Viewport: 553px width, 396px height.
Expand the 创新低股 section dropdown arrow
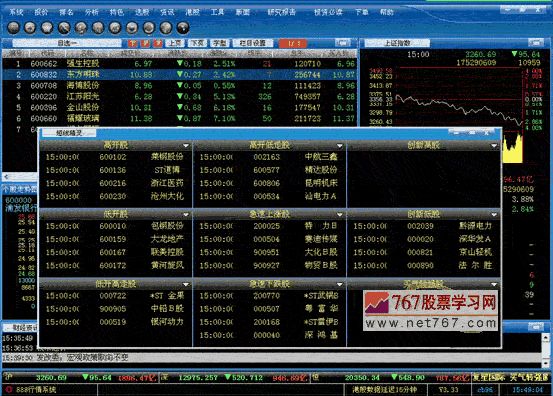click(494, 214)
